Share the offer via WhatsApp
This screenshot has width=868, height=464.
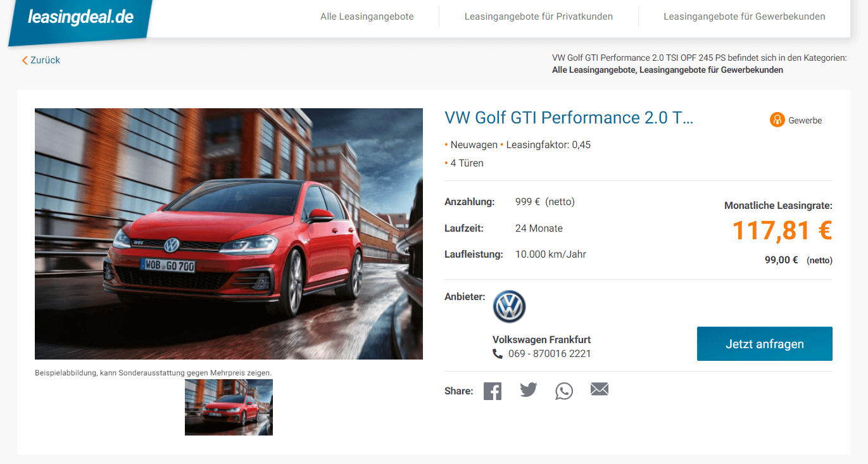[564, 391]
